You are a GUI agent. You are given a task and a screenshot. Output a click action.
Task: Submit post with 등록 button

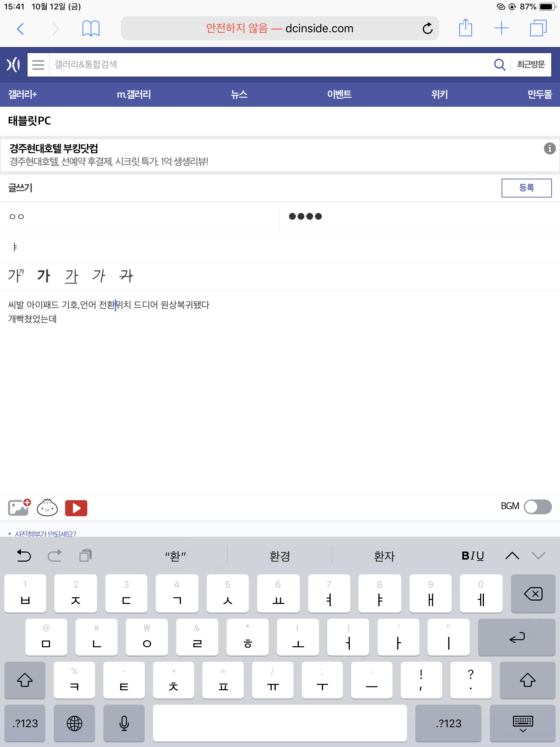point(526,188)
